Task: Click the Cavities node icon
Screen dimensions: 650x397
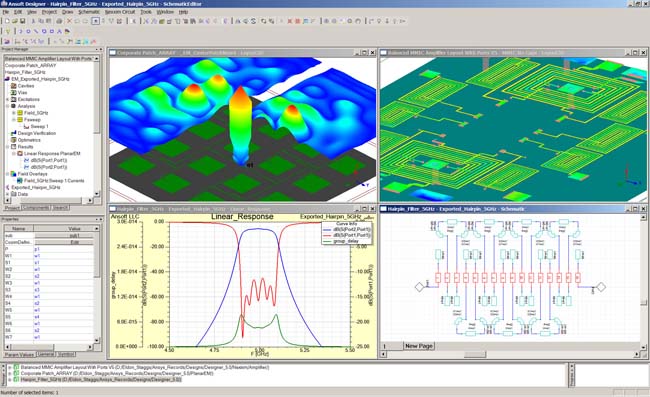Action: (x=13, y=86)
